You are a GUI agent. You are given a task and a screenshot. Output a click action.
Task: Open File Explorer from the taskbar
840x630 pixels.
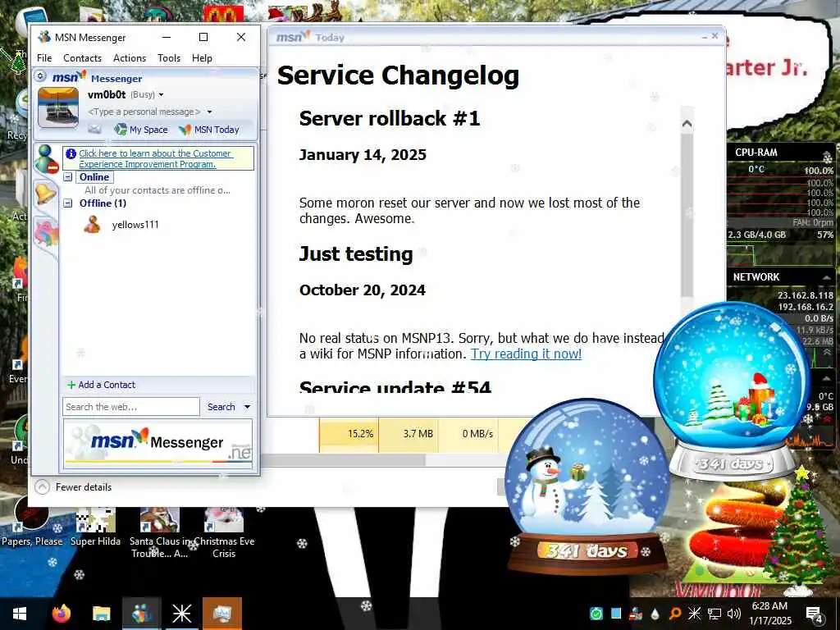[x=101, y=614]
